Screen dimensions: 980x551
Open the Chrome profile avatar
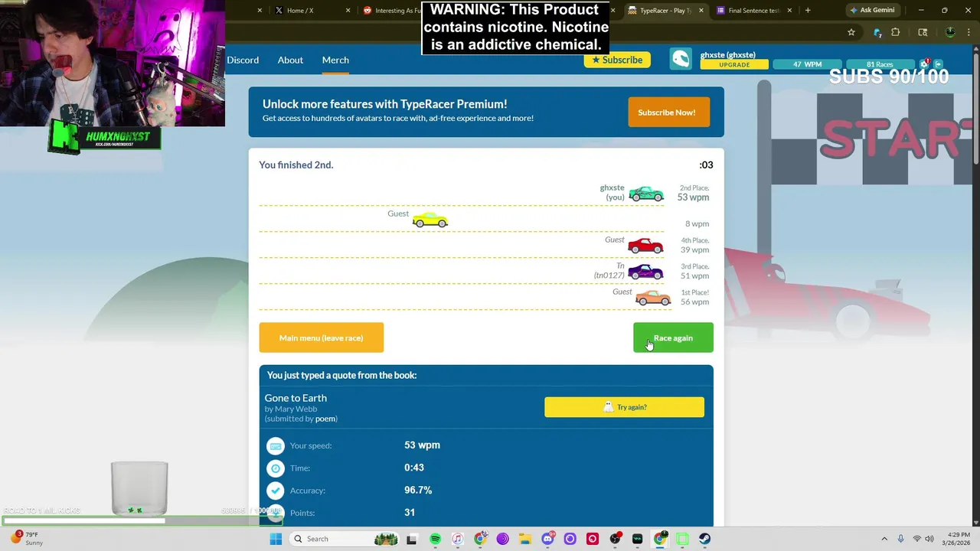coord(950,32)
